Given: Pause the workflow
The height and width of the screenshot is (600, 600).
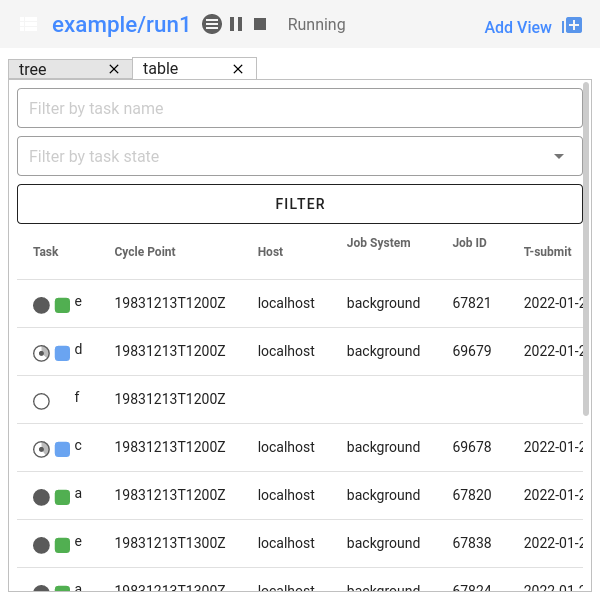Looking at the screenshot, I should [236, 24].
